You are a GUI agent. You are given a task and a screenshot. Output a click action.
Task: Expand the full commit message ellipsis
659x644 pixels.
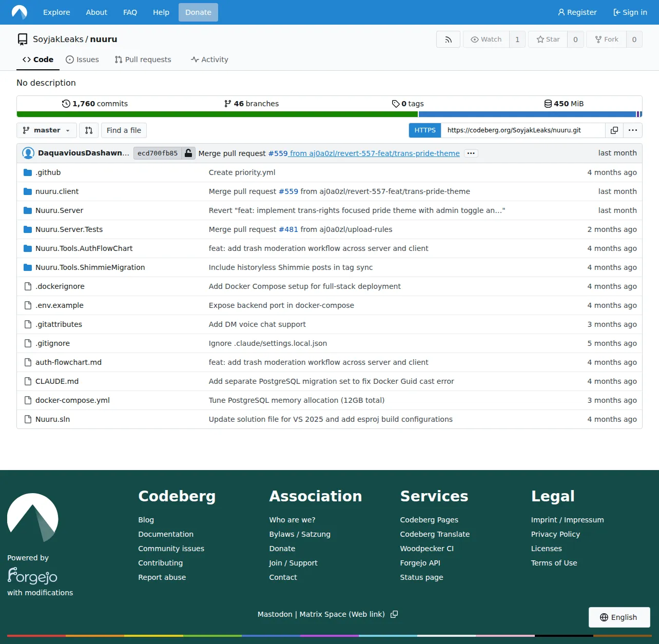(471, 153)
